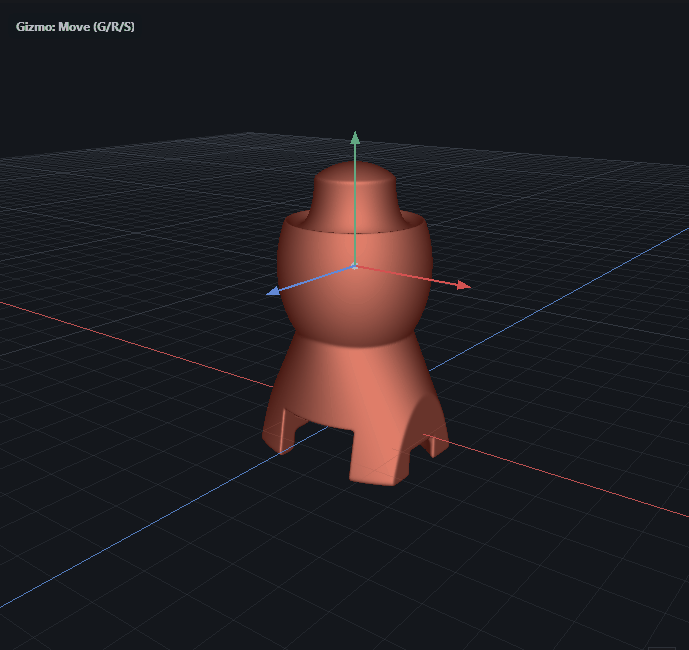Click the green gizmo axis shaft
Viewport: 689px width, 650px height.
(353, 200)
